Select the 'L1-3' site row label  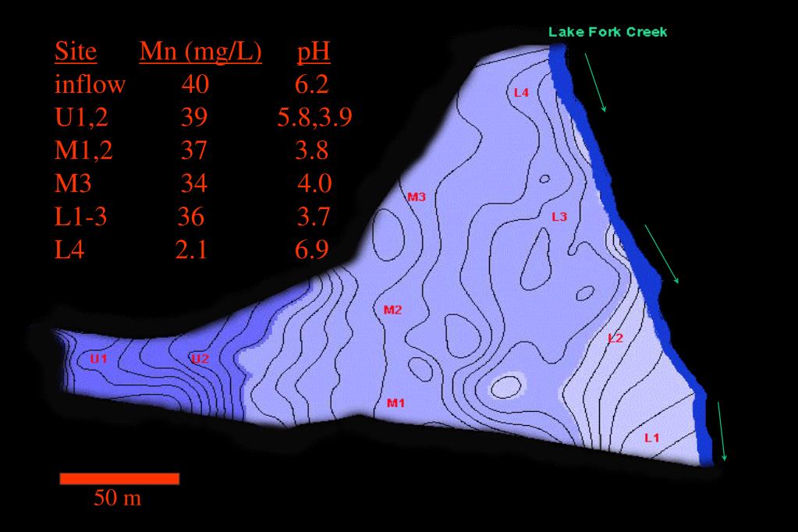coord(80,217)
